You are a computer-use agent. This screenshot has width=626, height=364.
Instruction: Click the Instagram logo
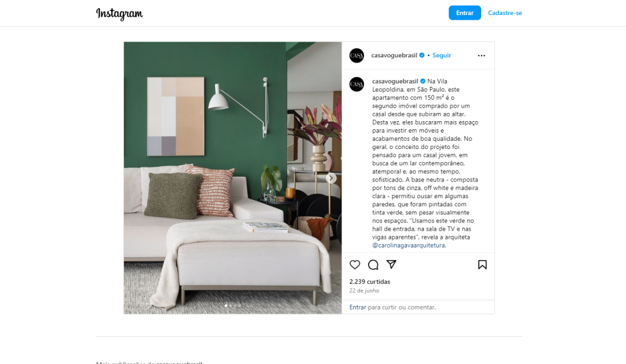(119, 13)
